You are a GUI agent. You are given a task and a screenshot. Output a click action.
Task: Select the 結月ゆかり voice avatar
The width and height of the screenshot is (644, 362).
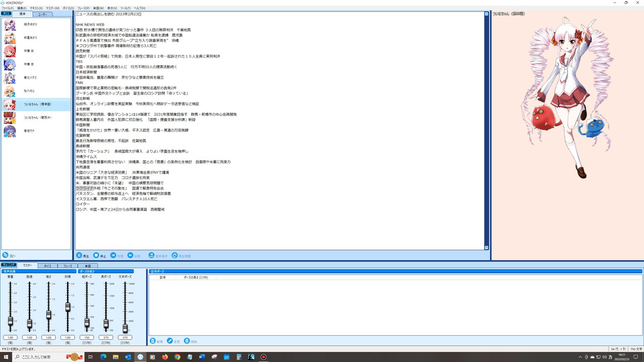click(x=10, y=25)
